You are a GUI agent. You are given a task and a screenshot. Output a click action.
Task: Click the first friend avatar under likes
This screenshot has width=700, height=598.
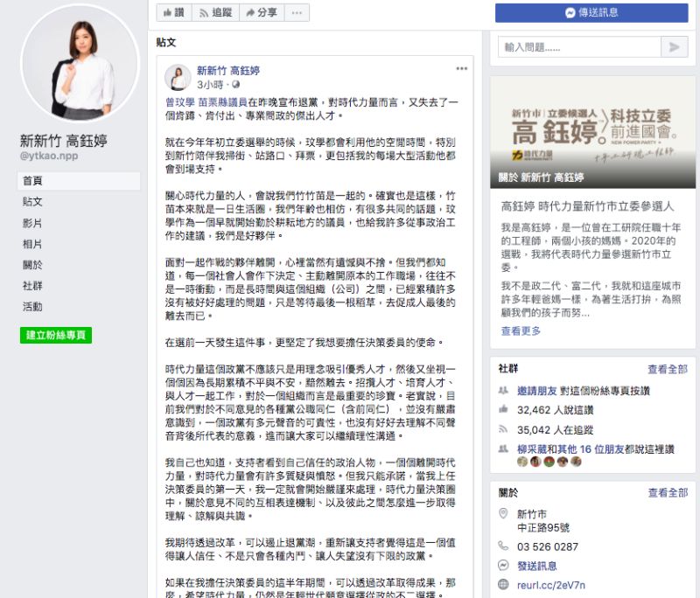tap(522, 462)
